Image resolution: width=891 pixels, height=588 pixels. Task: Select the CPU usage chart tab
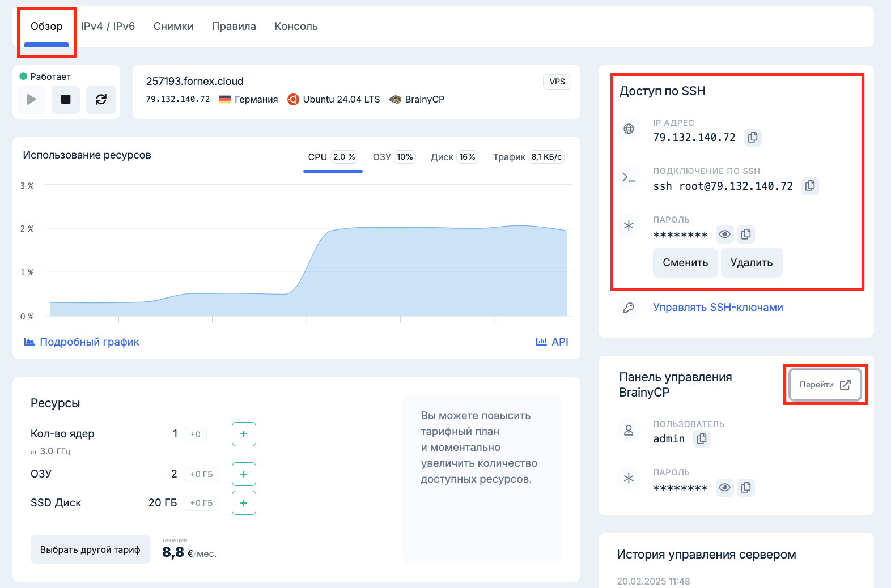tap(333, 157)
